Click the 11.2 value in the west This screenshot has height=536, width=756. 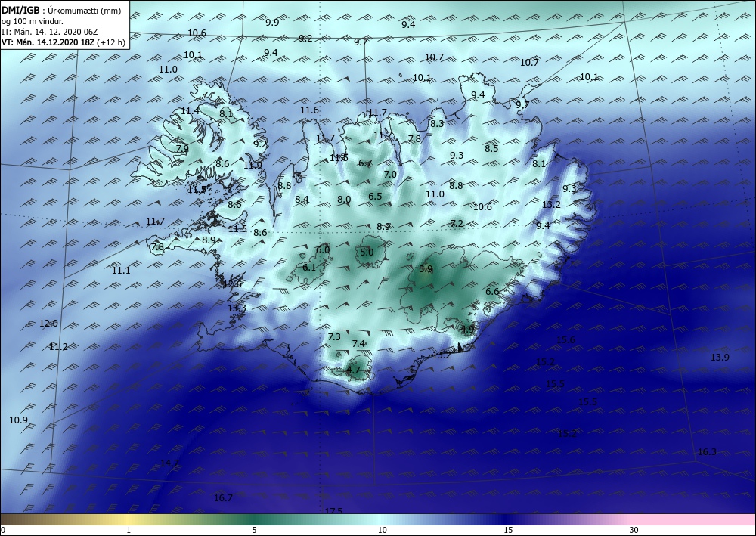58,346
